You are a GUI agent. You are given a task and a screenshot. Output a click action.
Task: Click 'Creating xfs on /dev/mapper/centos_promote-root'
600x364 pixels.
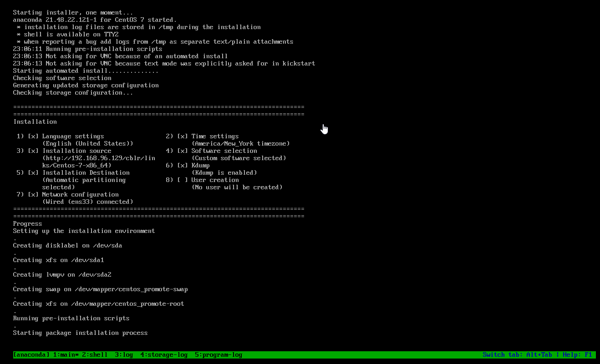pyautogui.click(x=98, y=303)
